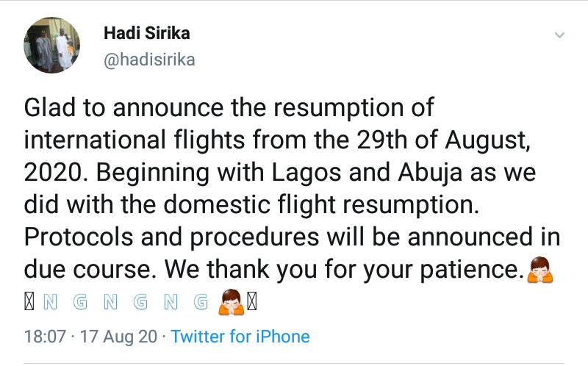Click the last 'G' flag letter icon
Image resolution: width=588 pixels, height=366 pixels.
(200, 302)
